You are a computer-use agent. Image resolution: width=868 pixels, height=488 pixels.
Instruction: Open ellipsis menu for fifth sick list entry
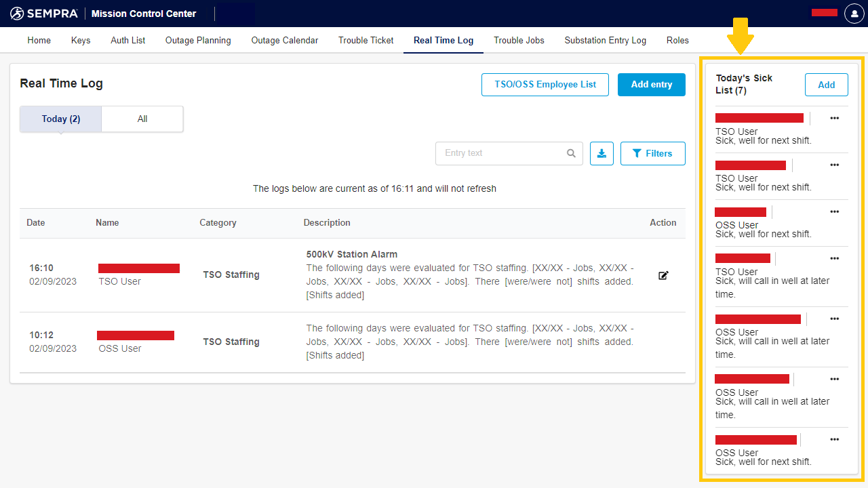(834, 319)
